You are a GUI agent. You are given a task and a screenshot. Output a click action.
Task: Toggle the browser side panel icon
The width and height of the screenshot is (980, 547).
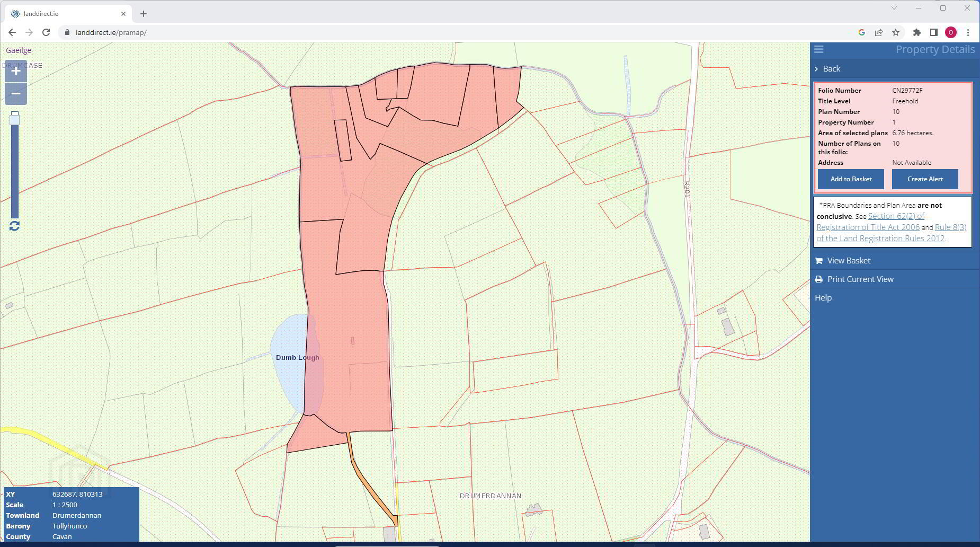[934, 32]
